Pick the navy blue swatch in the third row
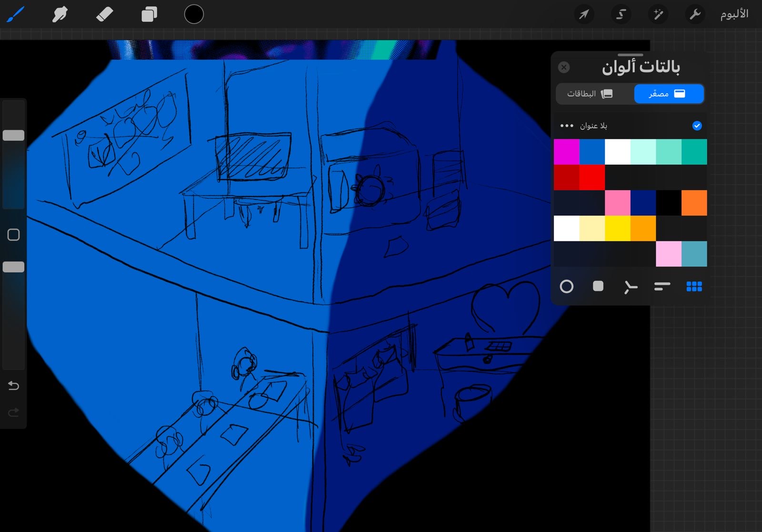Viewport: 762px width, 532px height. 643,203
